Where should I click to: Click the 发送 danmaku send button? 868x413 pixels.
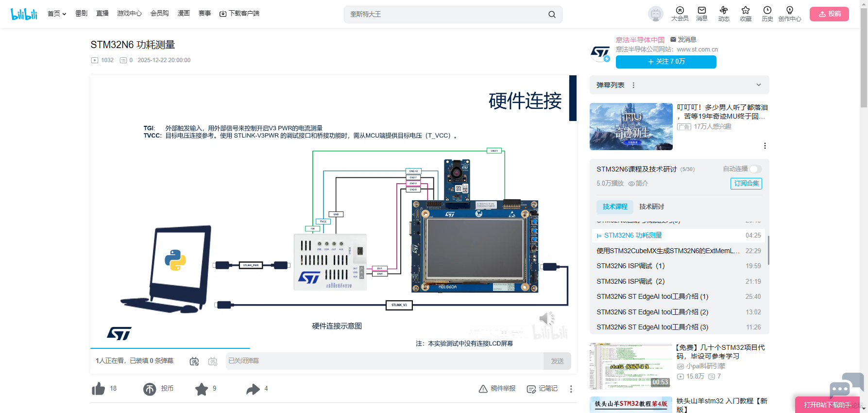tap(557, 361)
